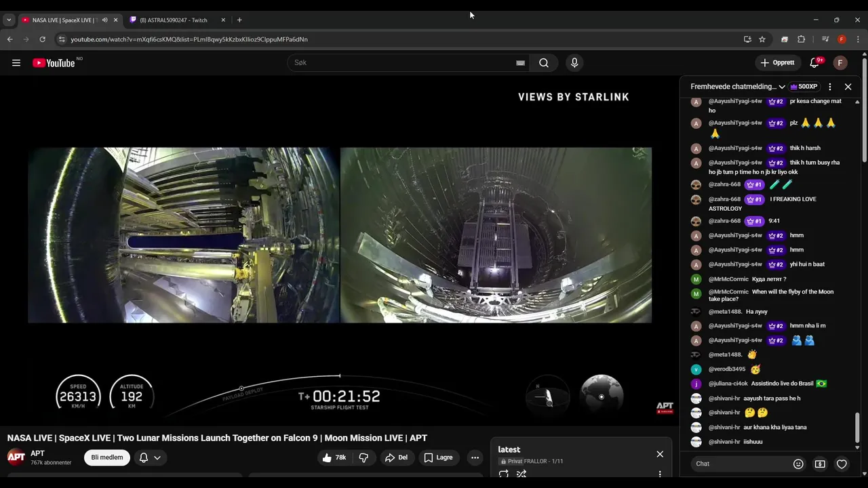Mute the NASA LIVE tab speaker icon
Image resolution: width=868 pixels, height=488 pixels.
pos(104,20)
